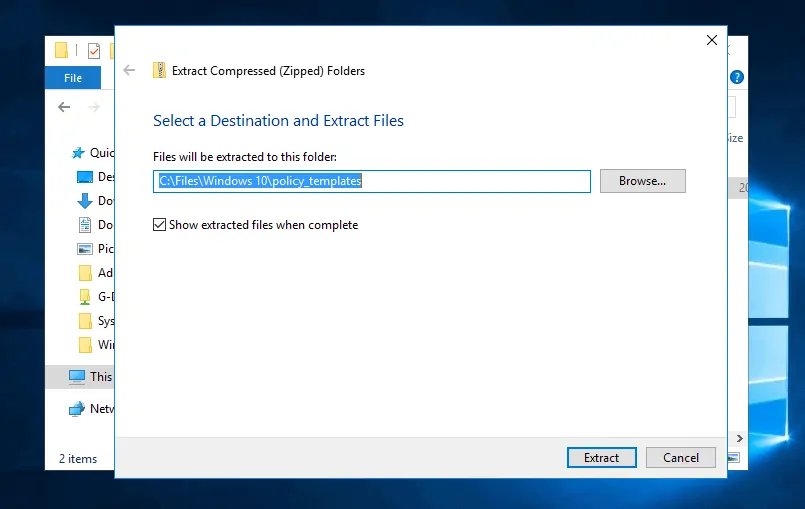Open the Pictures icon in the navigation pane
The width and height of the screenshot is (805, 509).
pyautogui.click(x=85, y=249)
